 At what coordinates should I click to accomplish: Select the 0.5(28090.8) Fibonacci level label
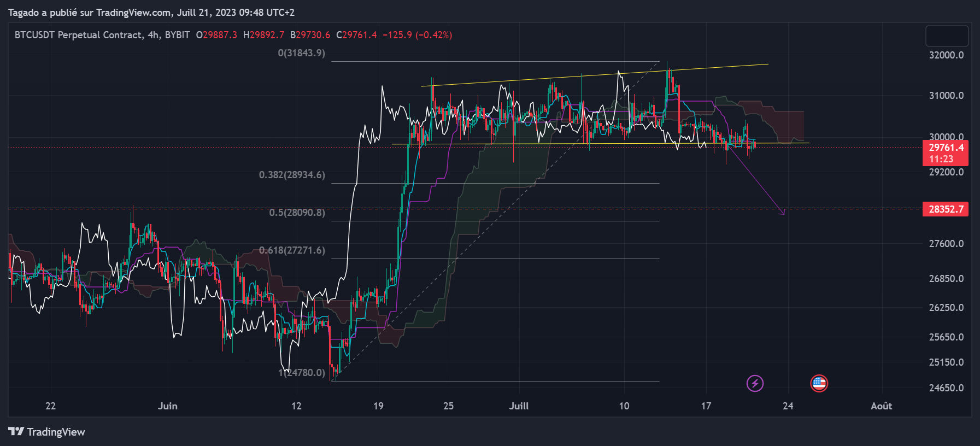(x=297, y=213)
